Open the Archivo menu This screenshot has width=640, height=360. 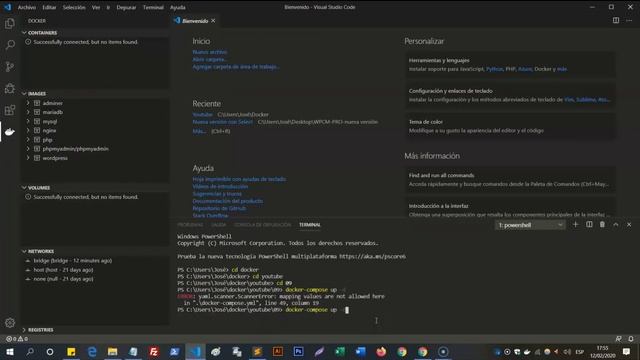click(27, 7)
